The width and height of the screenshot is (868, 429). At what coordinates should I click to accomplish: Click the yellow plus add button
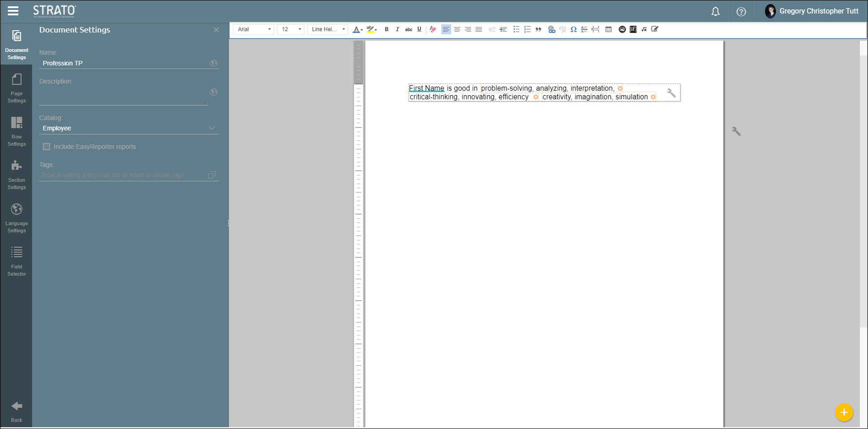tap(844, 412)
